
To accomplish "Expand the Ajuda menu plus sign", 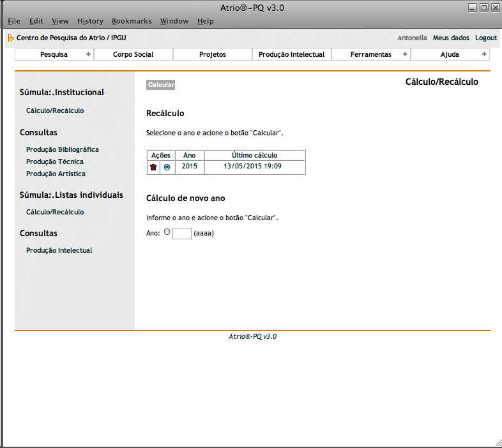I will [x=484, y=54].
